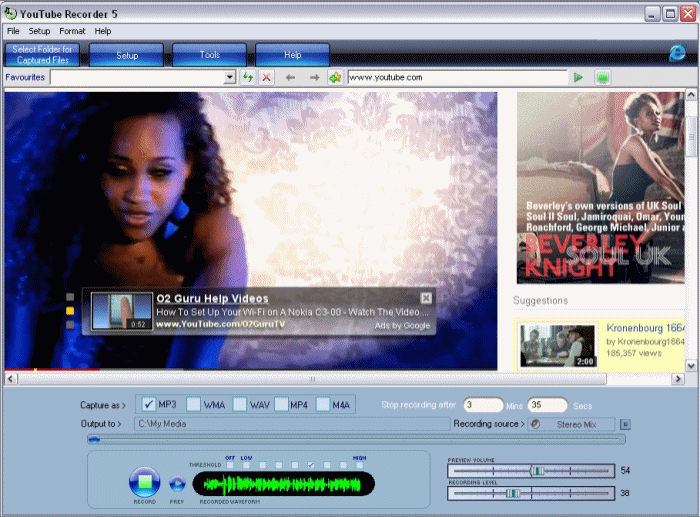Click the by Kronenbourg1664 channel text

(645, 342)
